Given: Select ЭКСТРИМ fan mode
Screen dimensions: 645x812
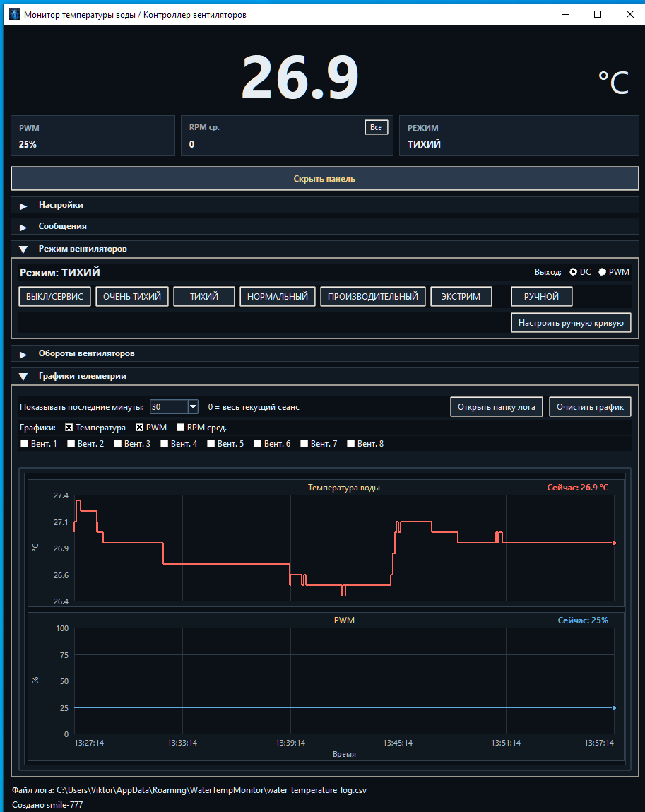Looking at the screenshot, I should 461,297.
